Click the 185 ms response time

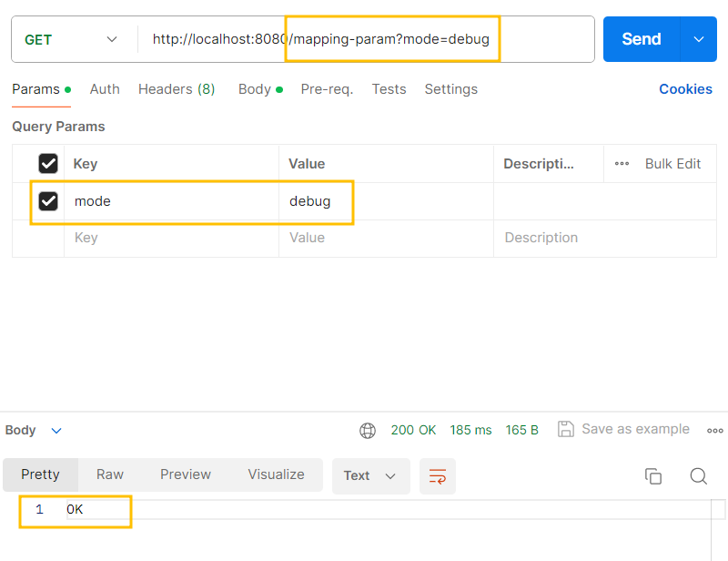(470, 430)
